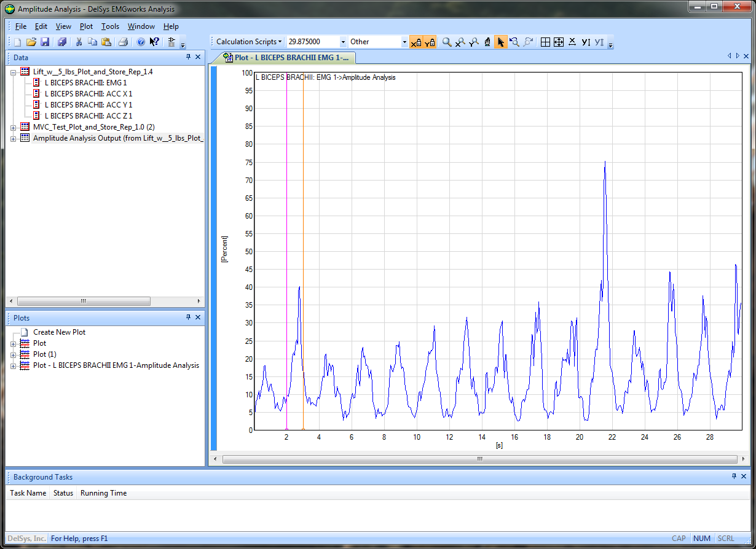Click the plot's horizontal scrollbar
This screenshot has height=549, width=756.
(x=479, y=459)
